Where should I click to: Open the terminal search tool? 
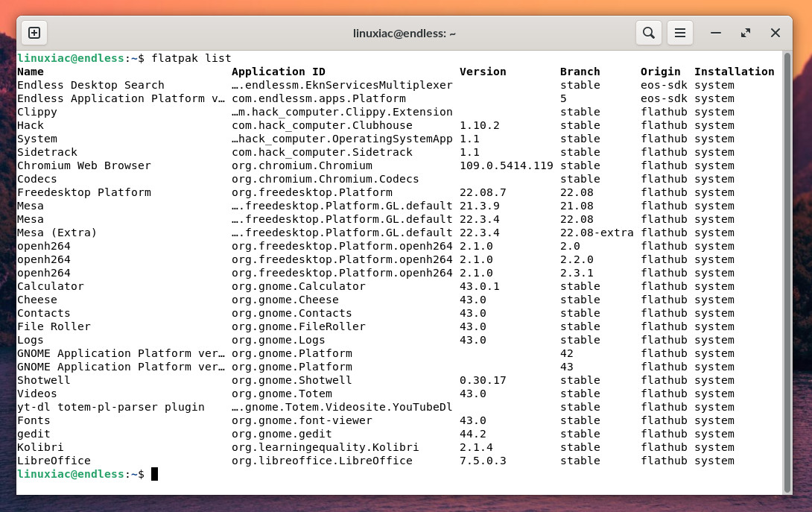coord(648,34)
